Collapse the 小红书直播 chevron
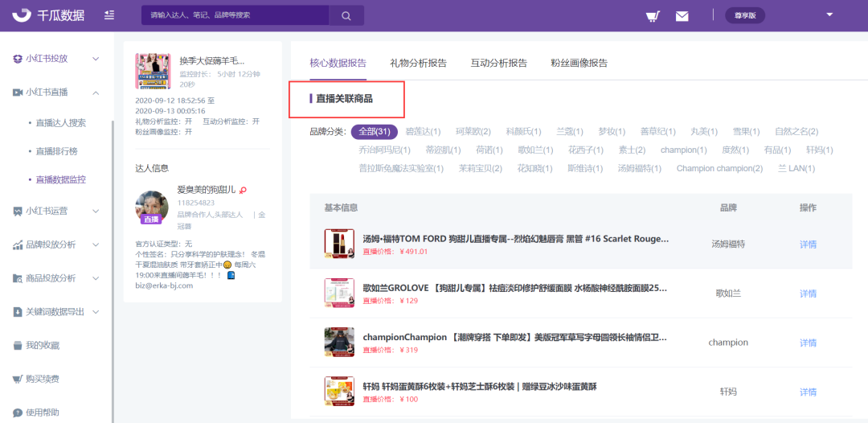Screen dimensions: 868x423 tap(95, 92)
